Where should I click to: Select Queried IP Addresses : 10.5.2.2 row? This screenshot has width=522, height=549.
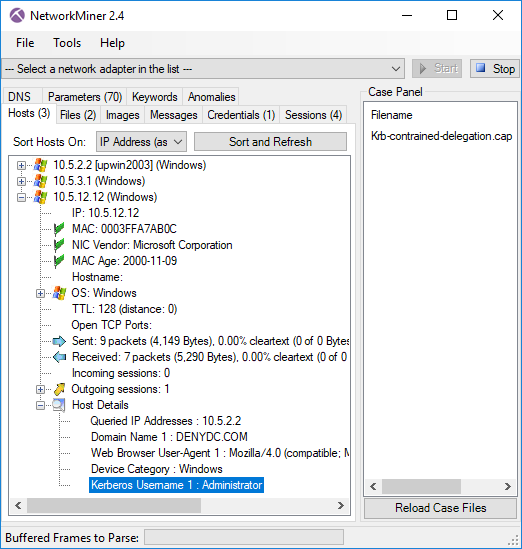(x=166, y=421)
